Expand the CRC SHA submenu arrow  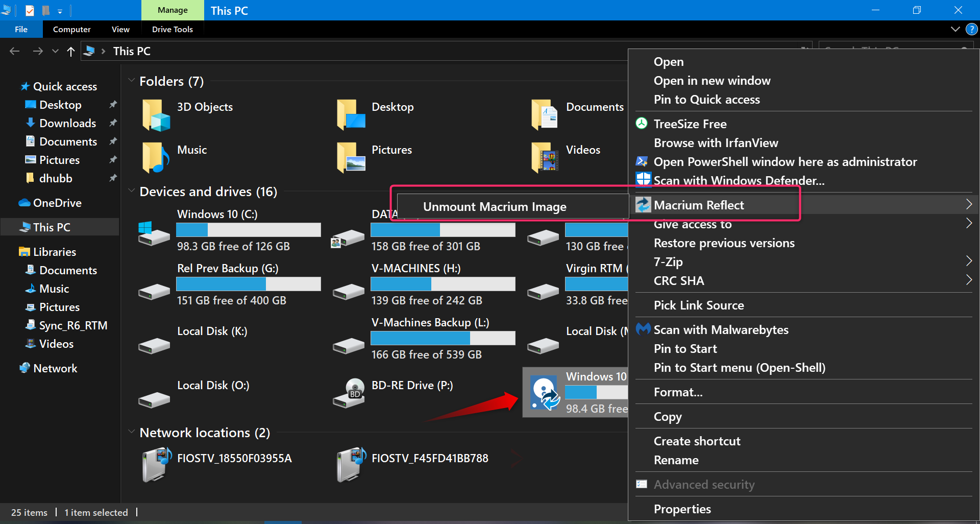pos(968,280)
